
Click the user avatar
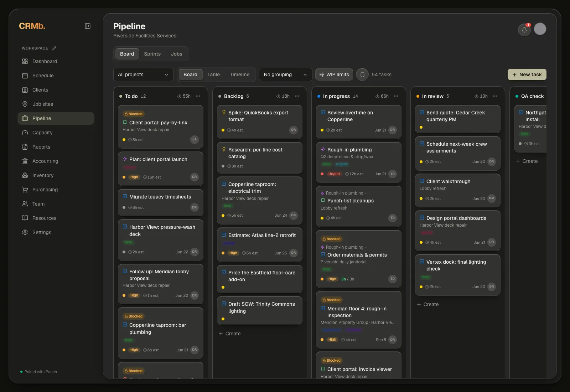[x=540, y=29]
